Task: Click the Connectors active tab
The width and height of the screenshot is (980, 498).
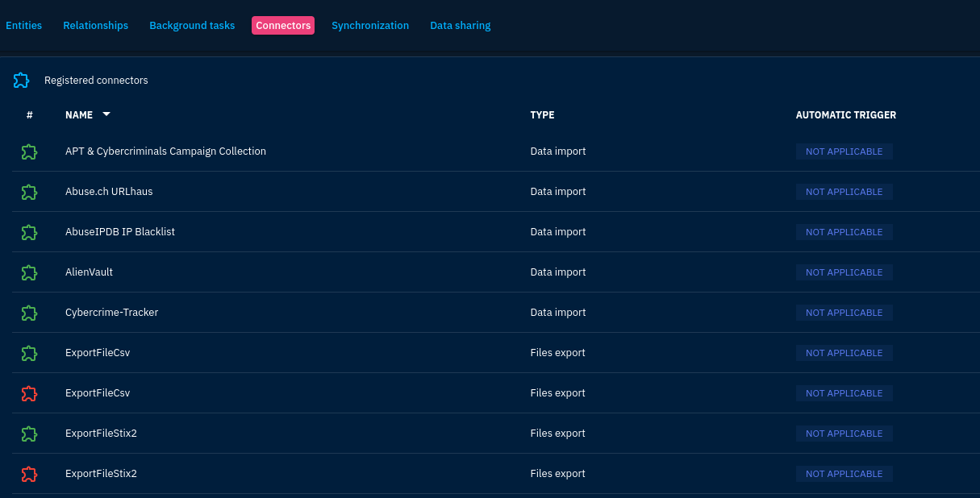Action: pyautogui.click(x=283, y=25)
